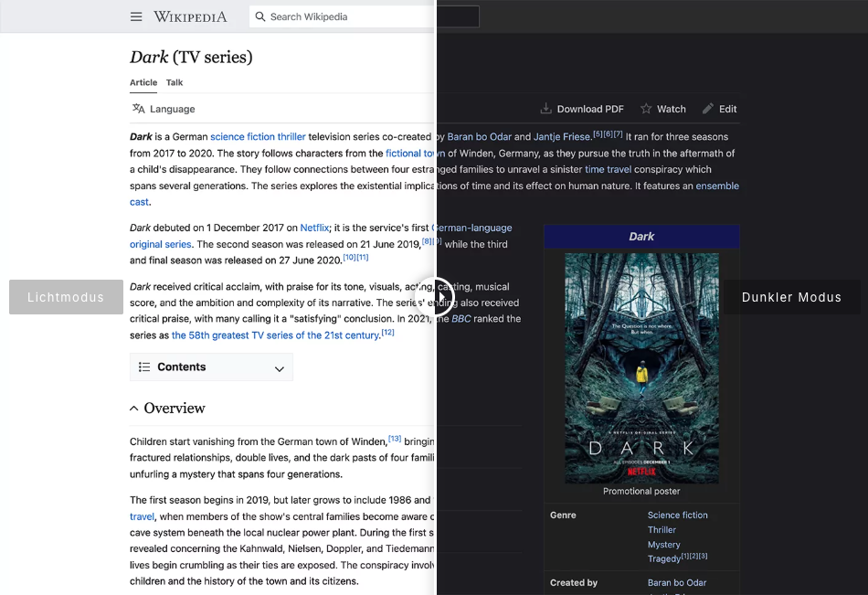Click the search magnifier icon

[260, 16]
